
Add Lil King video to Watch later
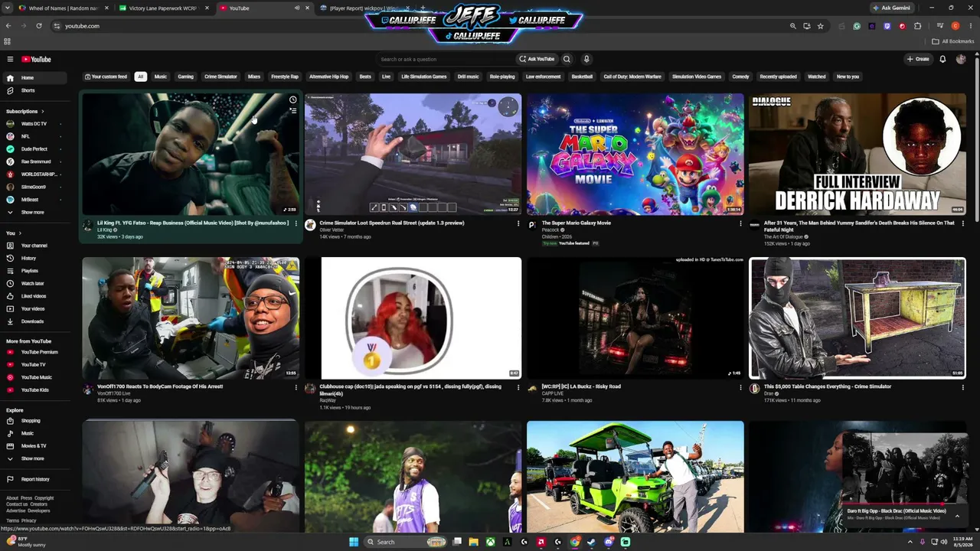[x=292, y=100]
